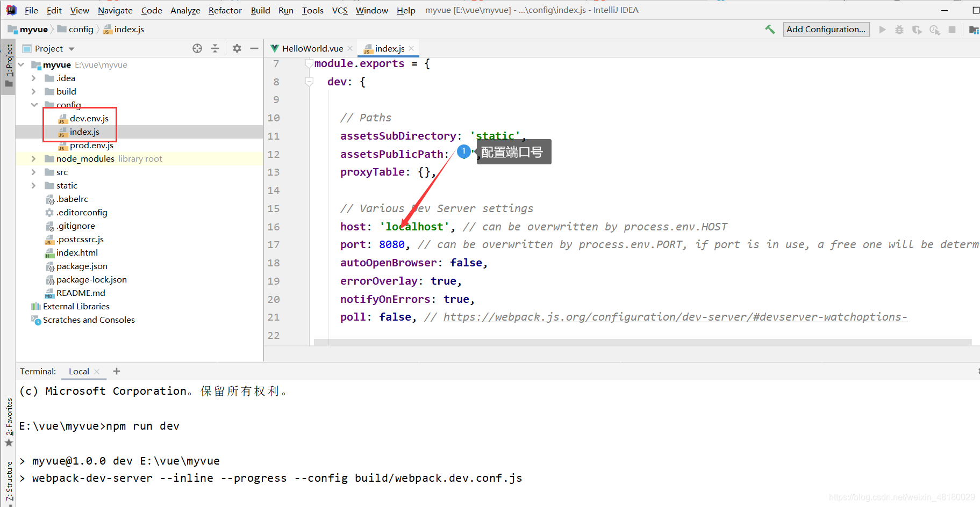Open the Edit menu
980x507 pixels.
[54, 10]
